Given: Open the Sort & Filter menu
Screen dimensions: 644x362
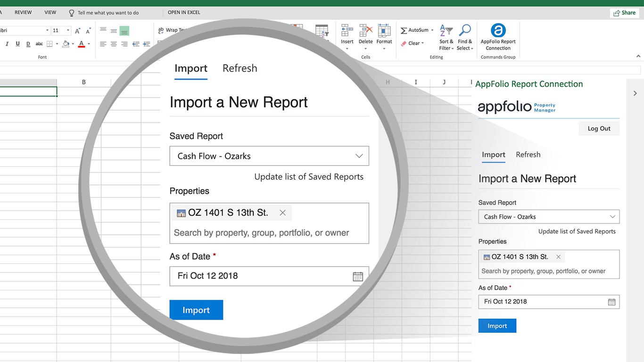Looking at the screenshot, I should [446, 37].
